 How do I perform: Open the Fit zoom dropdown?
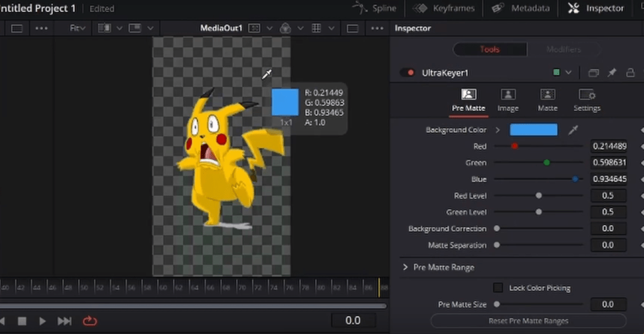click(x=77, y=28)
